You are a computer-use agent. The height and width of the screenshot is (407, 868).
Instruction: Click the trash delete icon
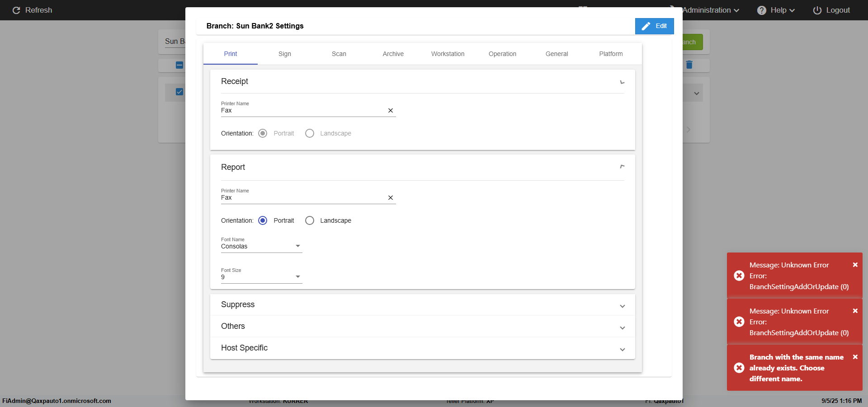pos(689,65)
